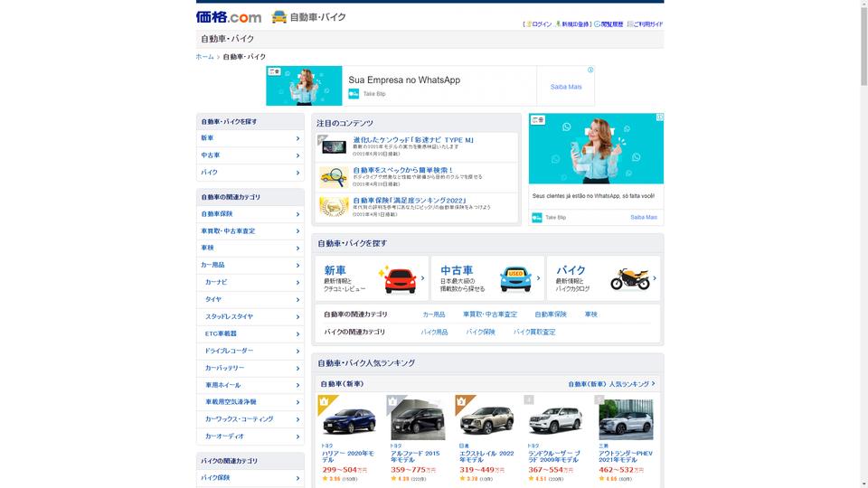Expand the カー用品 sidebar arrow
This screenshot has width=868, height=488.
pos(297,266)
